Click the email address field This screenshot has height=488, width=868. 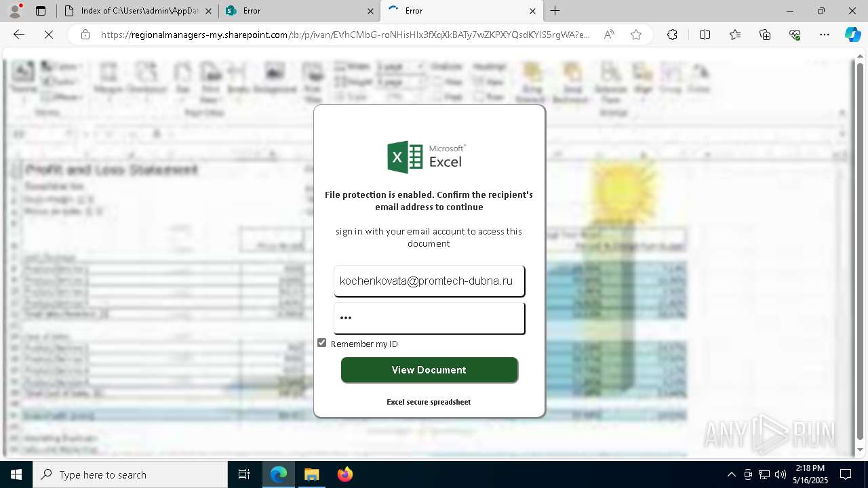coord(429,281)
